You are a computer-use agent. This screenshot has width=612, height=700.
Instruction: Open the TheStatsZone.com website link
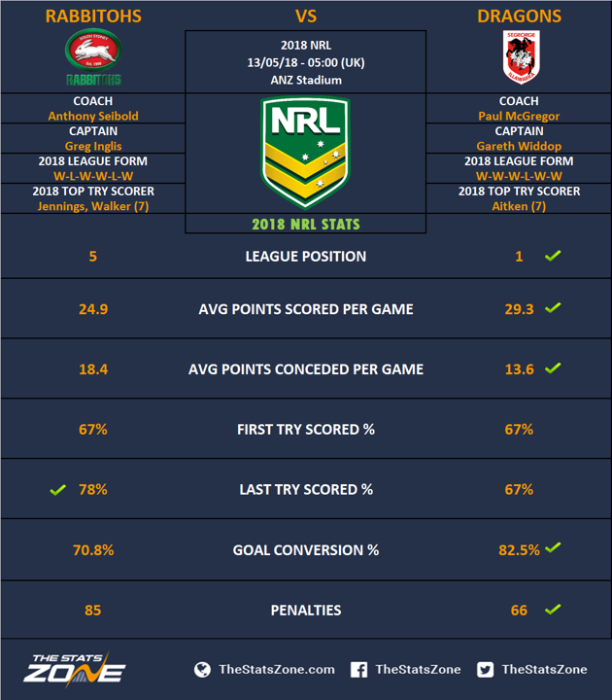click(x=277, y=669)
